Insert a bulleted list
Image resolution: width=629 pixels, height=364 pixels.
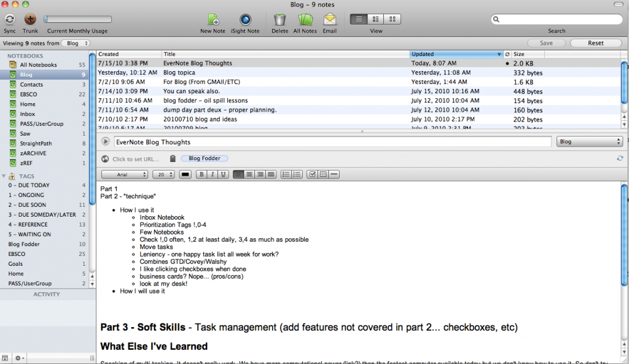(286, 174)
